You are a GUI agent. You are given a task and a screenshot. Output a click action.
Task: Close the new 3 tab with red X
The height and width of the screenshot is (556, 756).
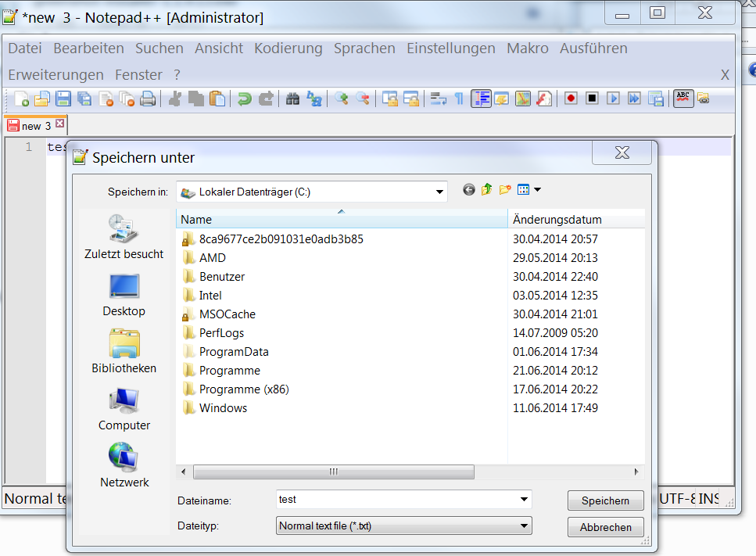point(59,123)
